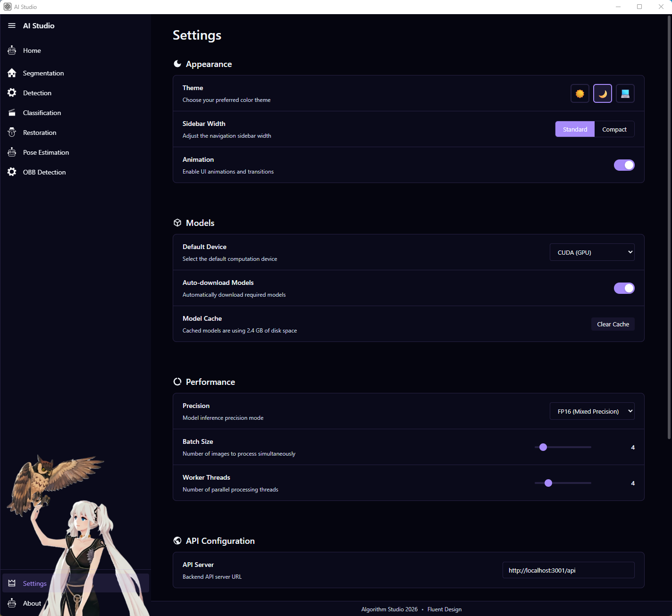This screenshot has width=672, height=616.
Task: Open the Default Device dropdown
Action: (x=592, y=252)
